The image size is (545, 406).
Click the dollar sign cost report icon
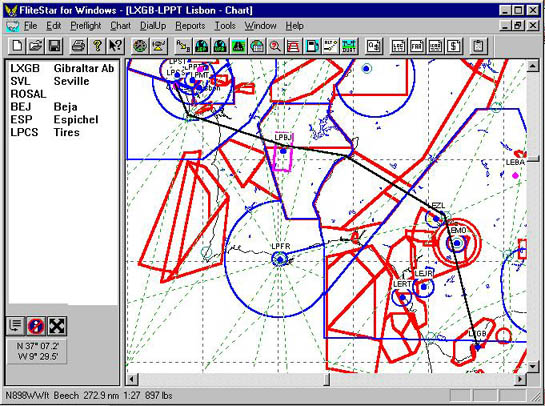pos(454,46)
